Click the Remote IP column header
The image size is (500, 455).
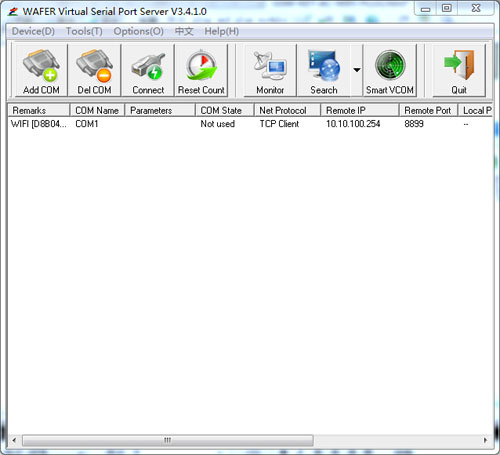(360, 110)
